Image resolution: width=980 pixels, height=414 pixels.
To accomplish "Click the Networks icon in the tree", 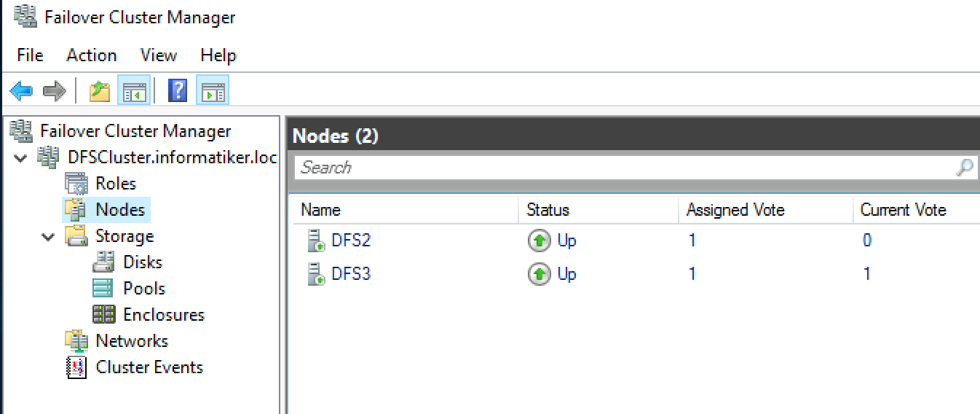I will coord(76,340).
